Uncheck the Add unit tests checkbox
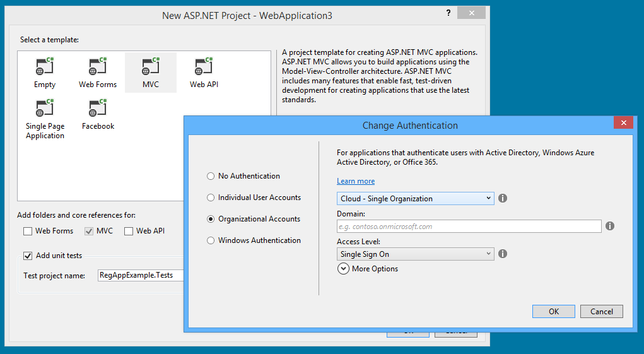Screen dimensions: 644x354 click(28, 256)
